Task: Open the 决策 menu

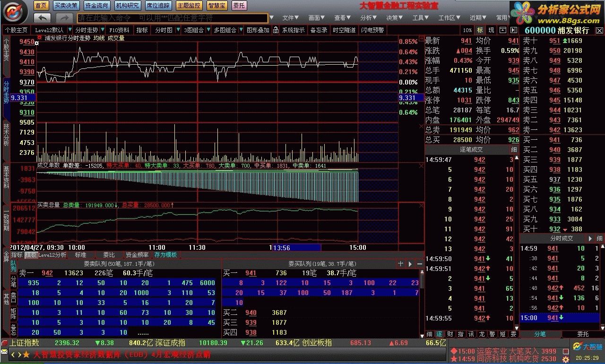Action: click(394, 18)
